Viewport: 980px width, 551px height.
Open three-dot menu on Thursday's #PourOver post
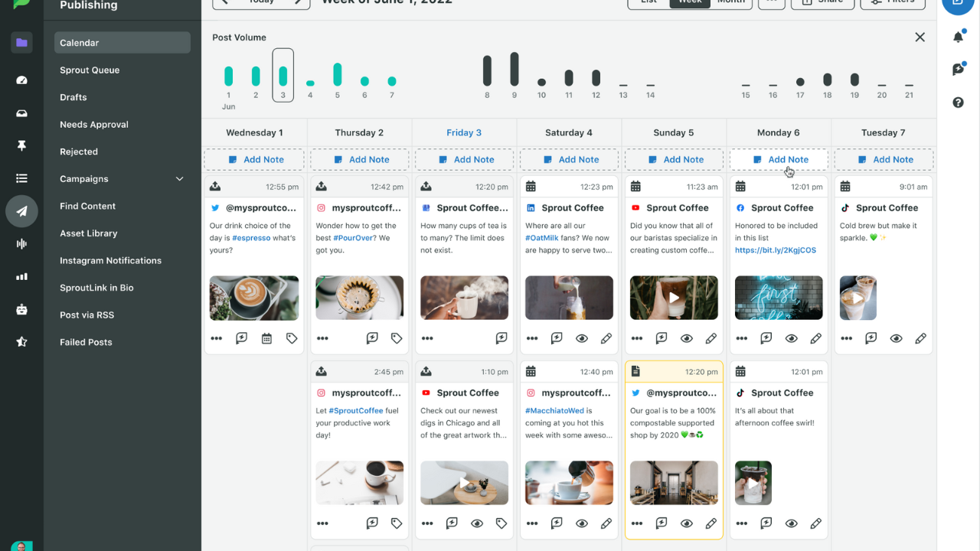tap(322, 338)
